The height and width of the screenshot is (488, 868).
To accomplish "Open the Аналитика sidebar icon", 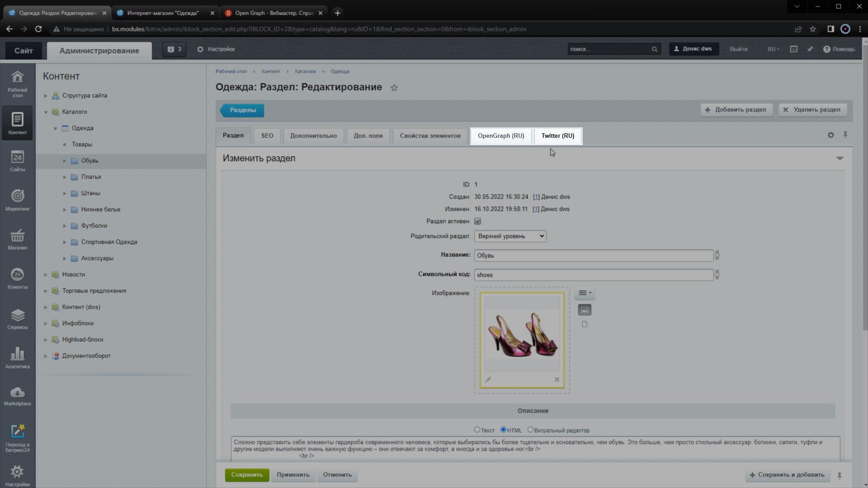I will 17,357.
